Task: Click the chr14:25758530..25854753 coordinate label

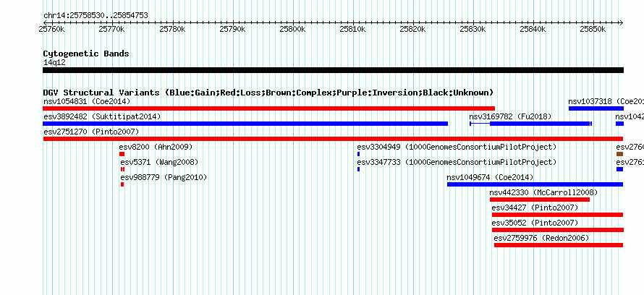Action: (x=96, y=16)
